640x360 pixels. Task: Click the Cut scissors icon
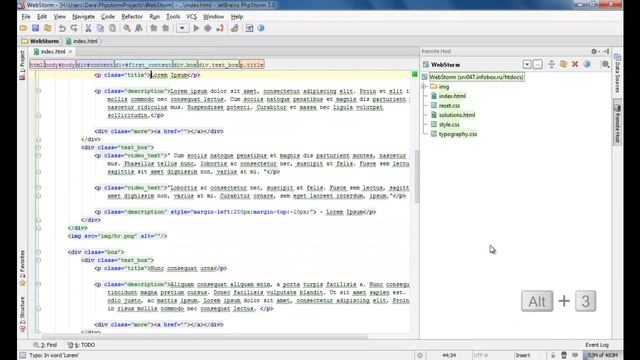[88, 28]
